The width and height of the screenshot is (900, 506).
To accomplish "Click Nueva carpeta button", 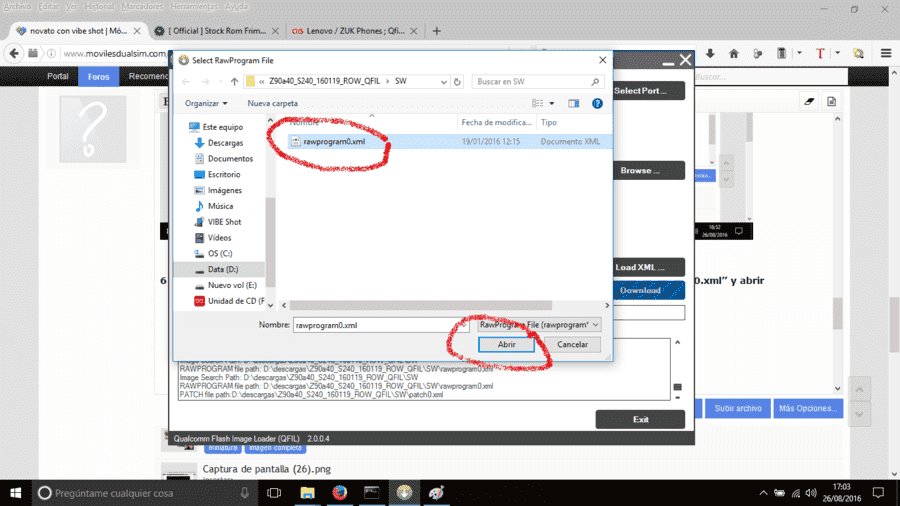I will (273, 103).
